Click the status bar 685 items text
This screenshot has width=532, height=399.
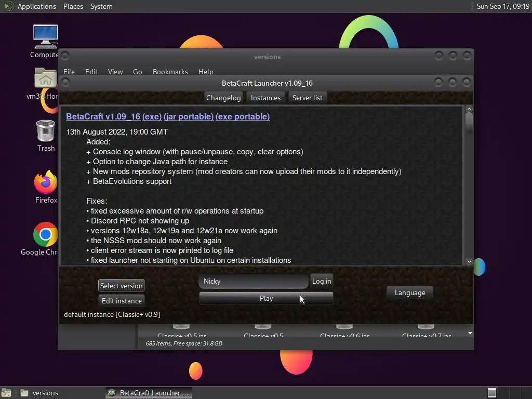[184, 343]
